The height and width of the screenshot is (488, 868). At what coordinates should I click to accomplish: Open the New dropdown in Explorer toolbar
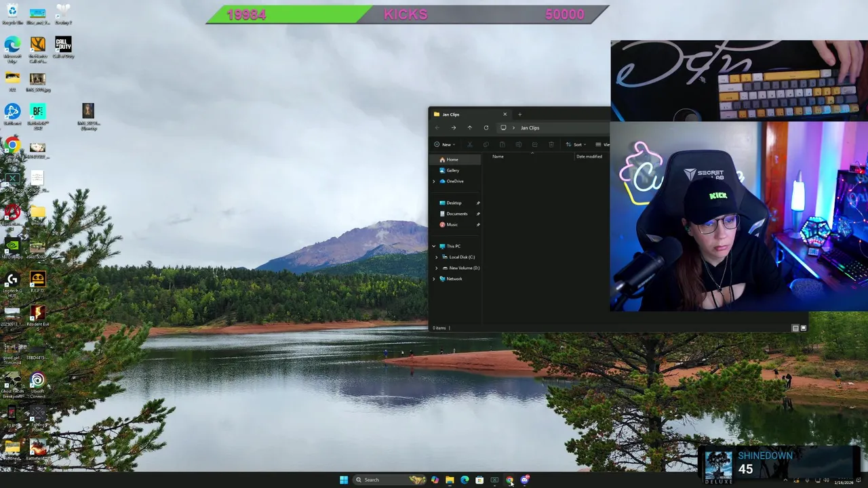coord(445,144)
